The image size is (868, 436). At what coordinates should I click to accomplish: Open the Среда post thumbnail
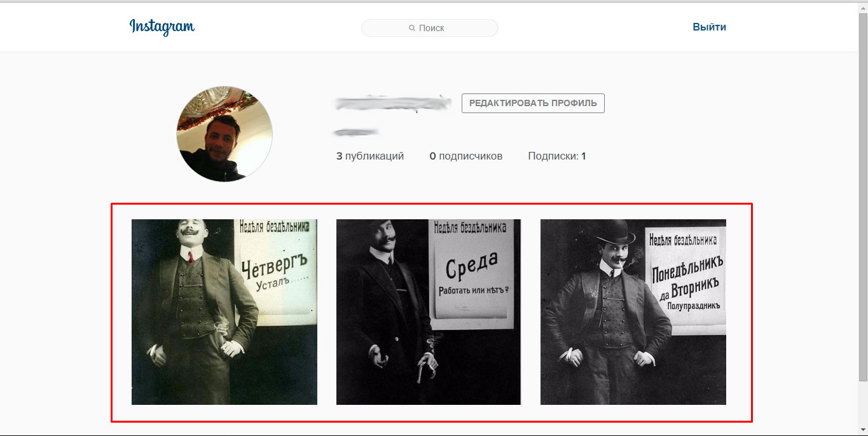428,311
